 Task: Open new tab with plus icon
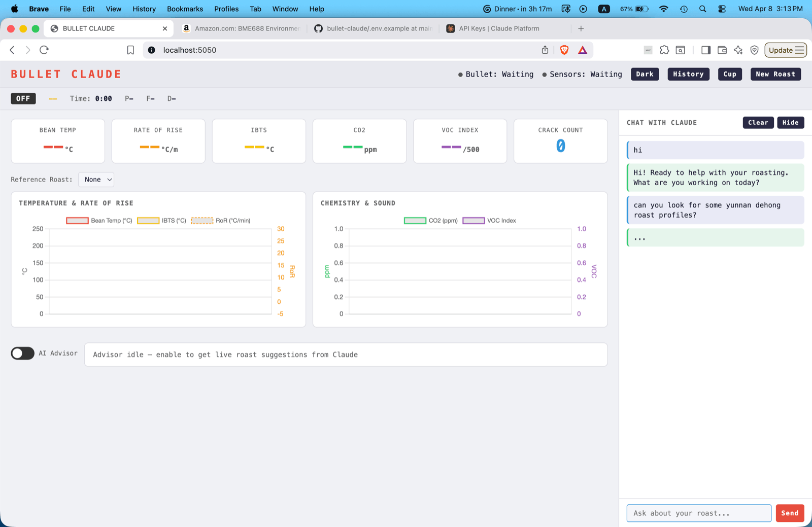click(581, 28)
